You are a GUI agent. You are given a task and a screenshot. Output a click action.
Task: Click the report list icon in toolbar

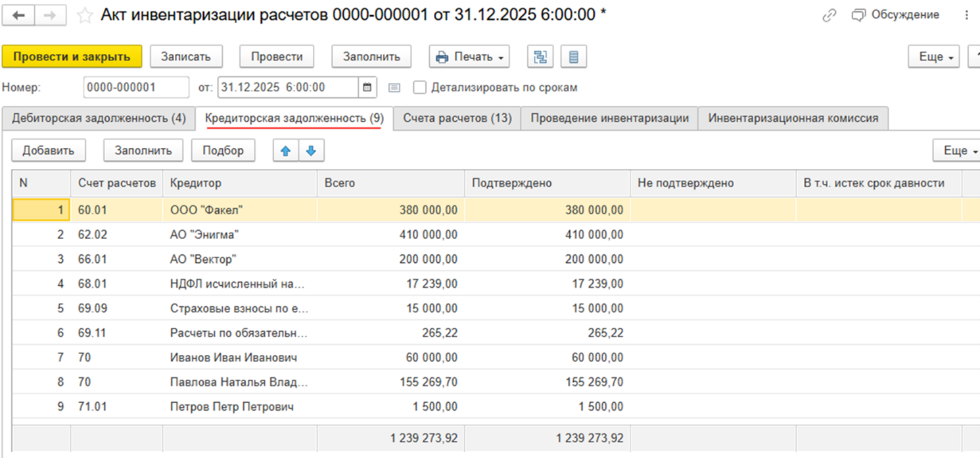[574, 57]
